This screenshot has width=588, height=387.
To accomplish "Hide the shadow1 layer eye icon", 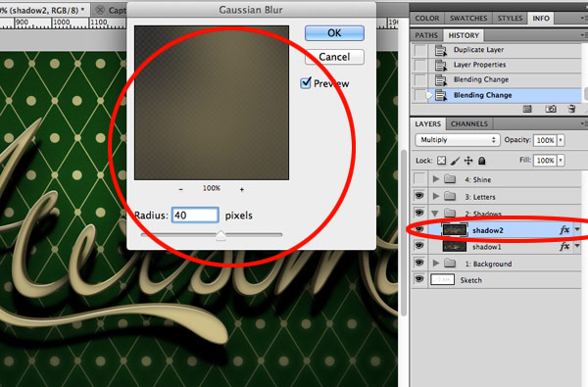I will click(x=419, y=246).
